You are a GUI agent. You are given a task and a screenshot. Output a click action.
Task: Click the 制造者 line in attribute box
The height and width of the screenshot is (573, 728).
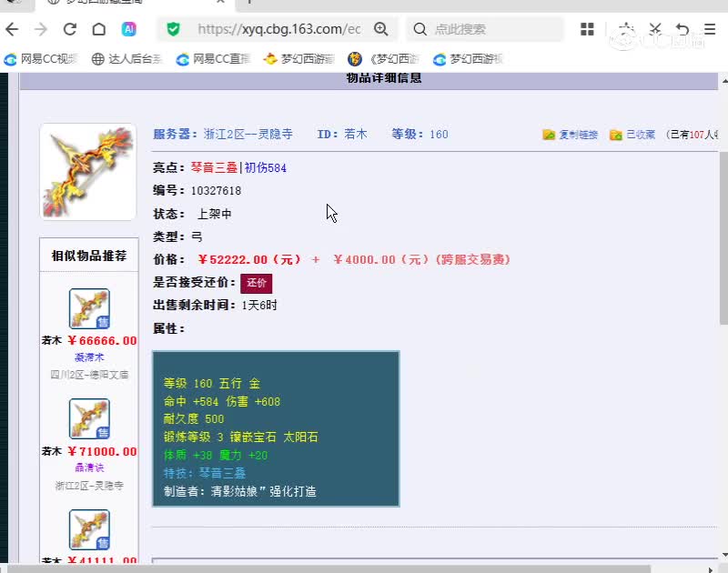point(240,491)
